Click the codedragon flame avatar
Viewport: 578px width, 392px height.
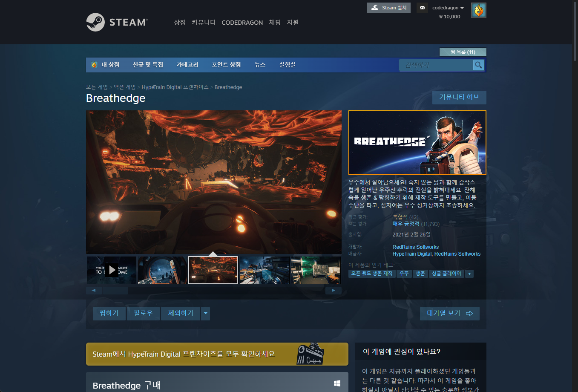click(479, 10)
